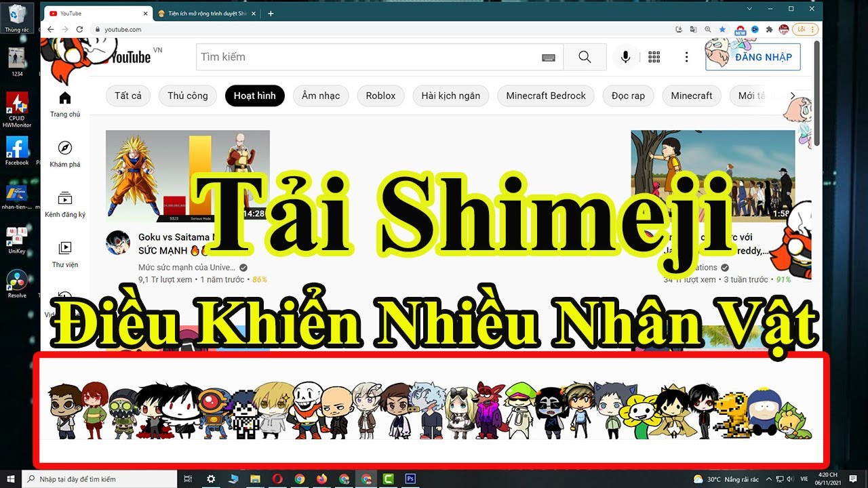This screenshot has width=868, height=488.
Task: Select the Thủ công filter chip
Action: coord(188,96)
